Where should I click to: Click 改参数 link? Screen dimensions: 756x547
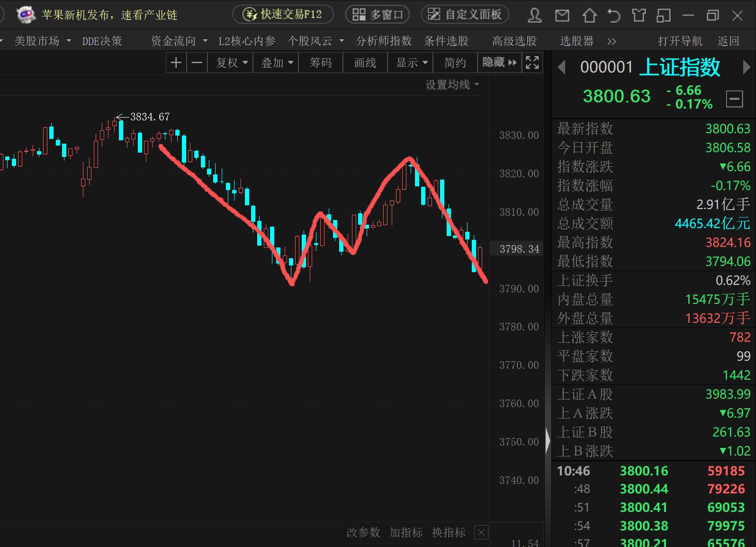[x=363, y=532]
